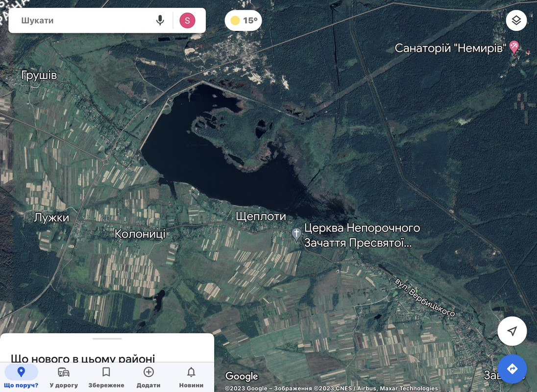Select the Що поруч? tab
The height and width of the screenshot is (392, 537).
21,377
